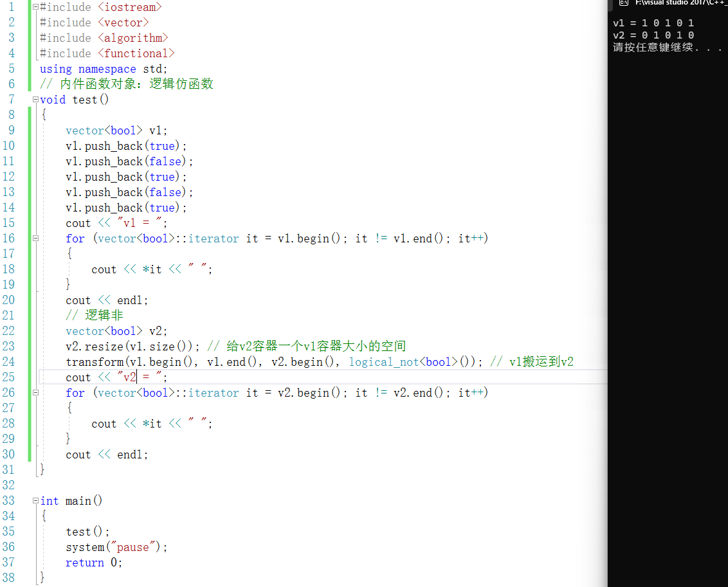The image size is (728, 587).
Task: Click on 'using namespace std;' line
Action: 103,69
